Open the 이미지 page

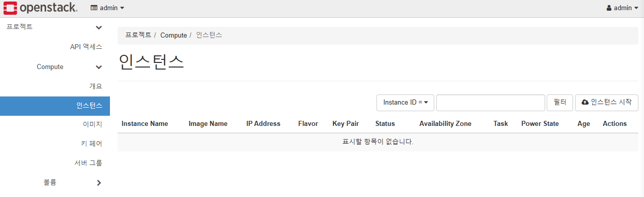[92, 124]
